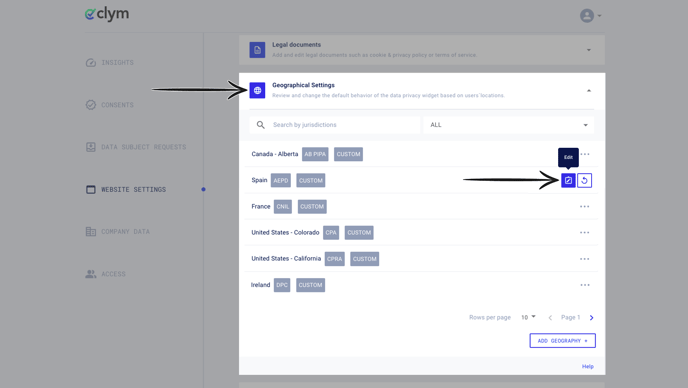
Task: Click CUSTOM tag on California row
Action: click(365, 259)
